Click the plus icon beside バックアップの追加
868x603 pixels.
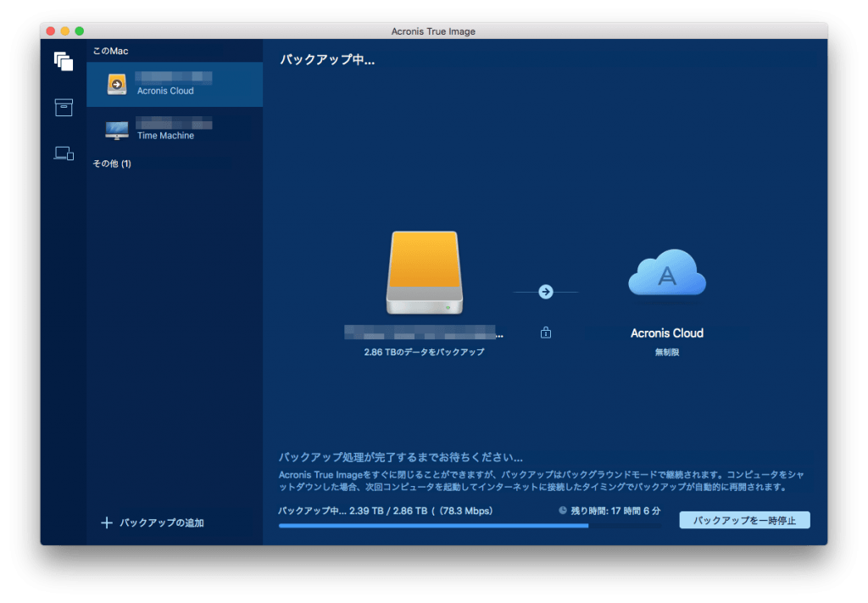(107, 522)
